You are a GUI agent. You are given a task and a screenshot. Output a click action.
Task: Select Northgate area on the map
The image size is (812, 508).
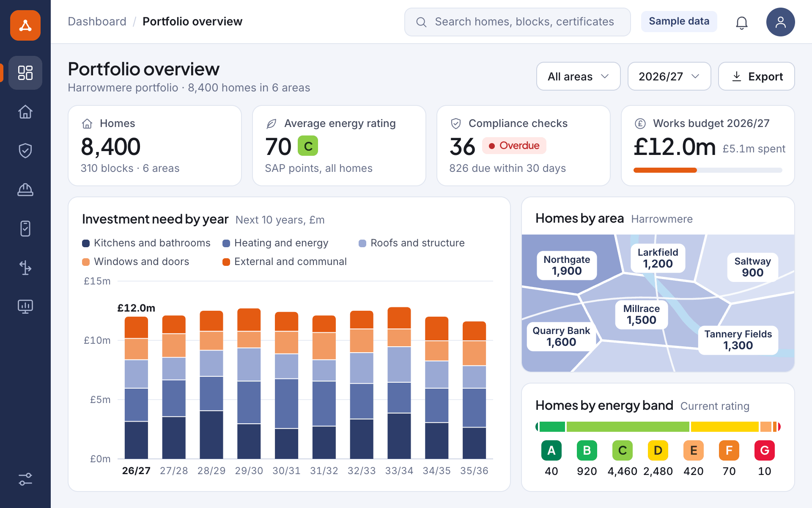coord(567,265)
